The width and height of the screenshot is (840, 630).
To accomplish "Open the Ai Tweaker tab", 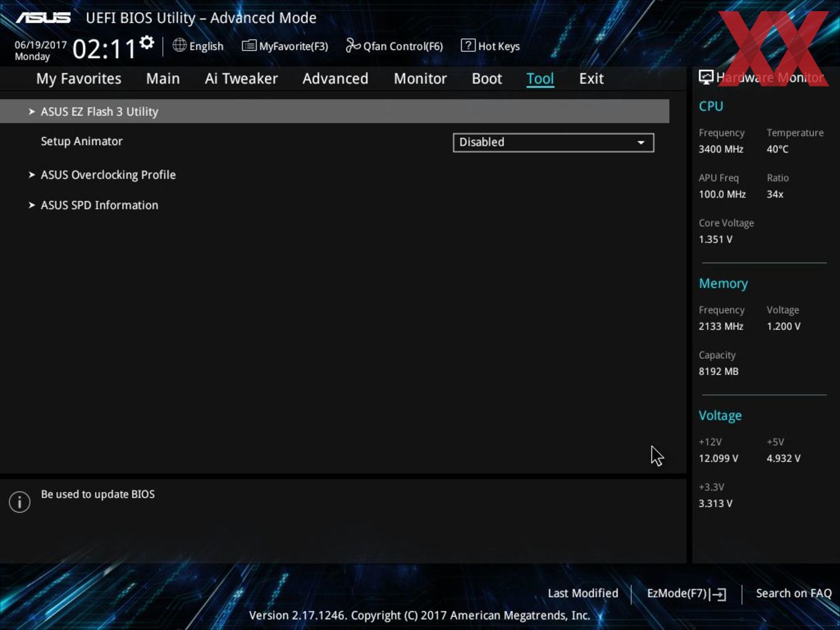I will point(241,79).
